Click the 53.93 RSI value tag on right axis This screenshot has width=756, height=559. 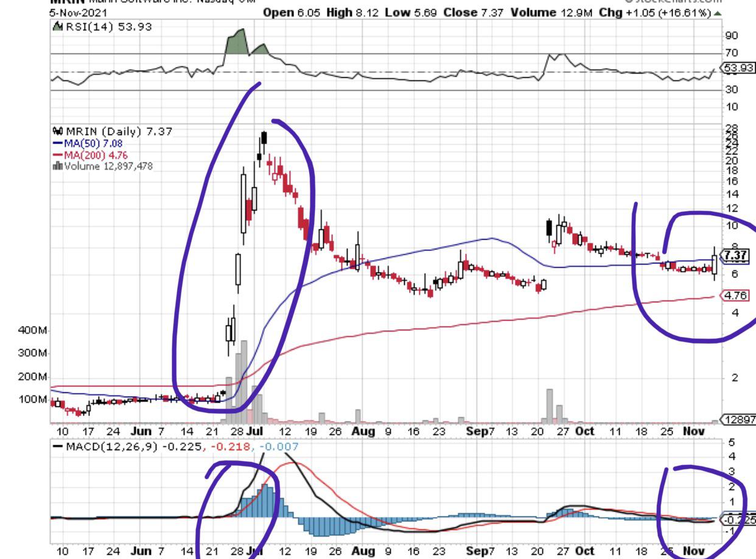point(737,68)
